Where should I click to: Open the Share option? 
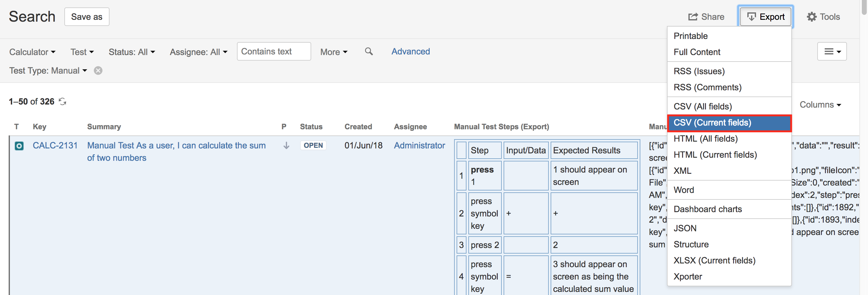click(706, 17)
